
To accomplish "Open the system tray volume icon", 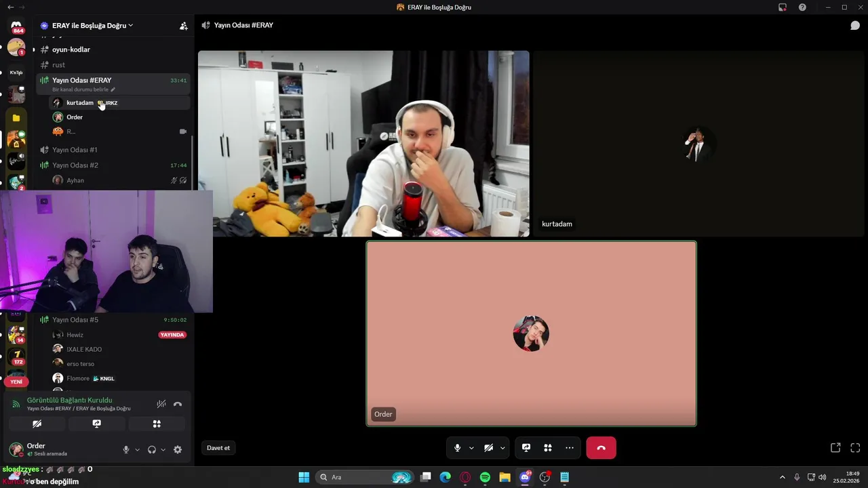I will pyautogui.click(x=823, y=477).
